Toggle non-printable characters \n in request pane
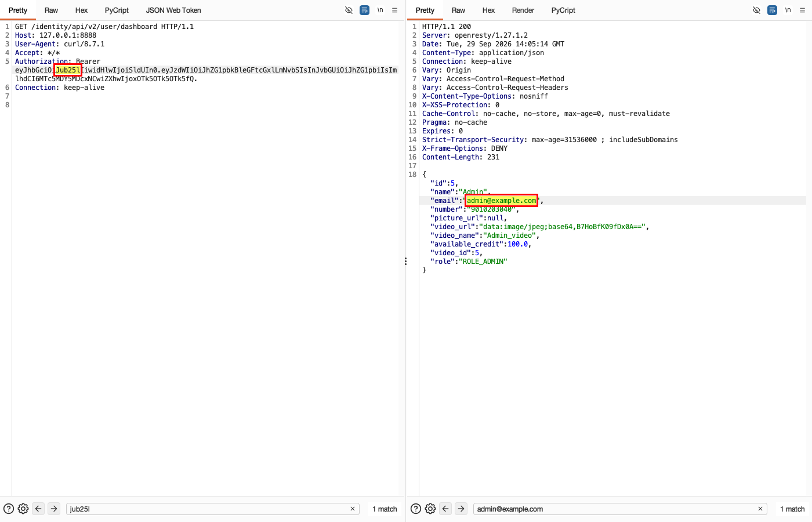The height and width of the screenshot is (522, 812). [380, 10]
